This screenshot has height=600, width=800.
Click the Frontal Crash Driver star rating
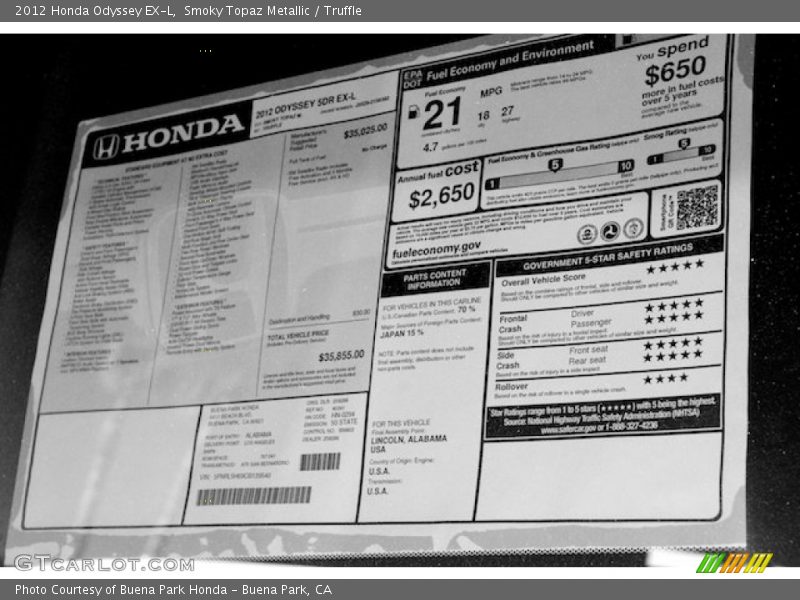point(674,305)
